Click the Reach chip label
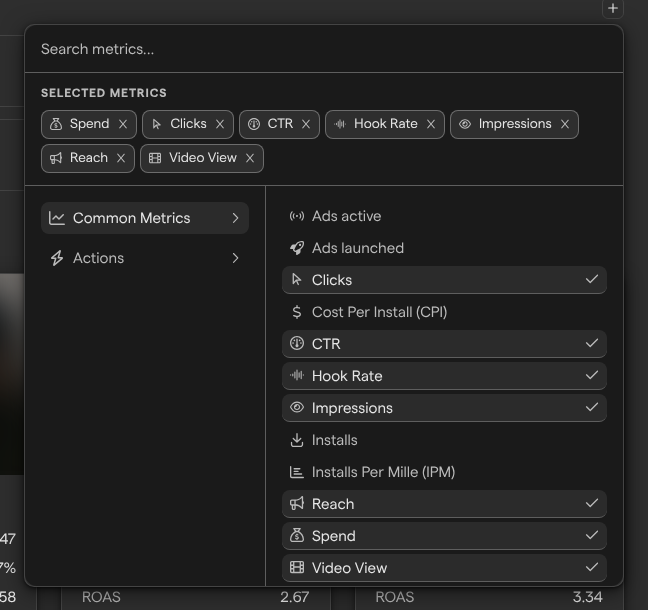 pos(89,157)
